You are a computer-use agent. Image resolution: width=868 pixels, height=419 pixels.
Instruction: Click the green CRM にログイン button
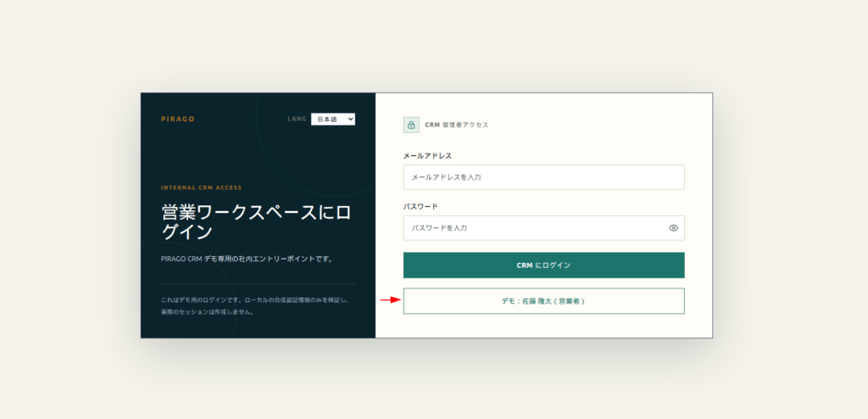pyautogui.click(x=543, y=265)
